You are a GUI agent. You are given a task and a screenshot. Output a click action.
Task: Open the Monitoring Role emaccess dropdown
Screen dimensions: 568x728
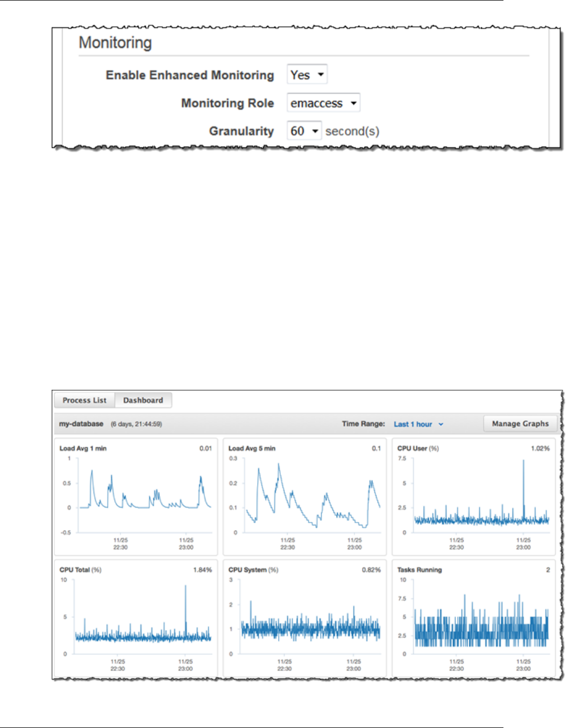(323, 103)
